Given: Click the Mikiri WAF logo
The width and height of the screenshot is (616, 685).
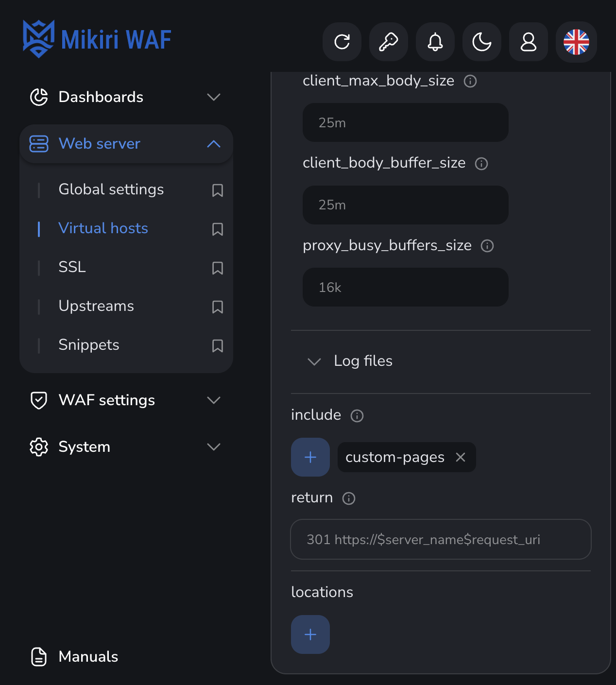Looking at the screenshot, I should pyautogui.click(x=97, y=39).
